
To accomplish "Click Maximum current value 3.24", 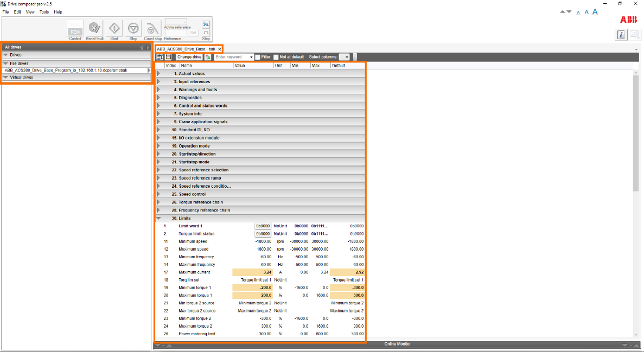I will [252, 272].
